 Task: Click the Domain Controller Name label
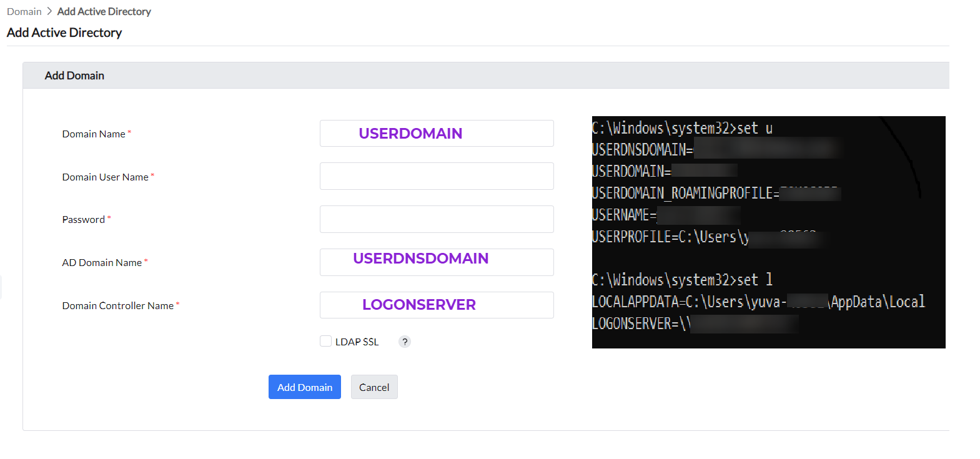click(117, 305)
